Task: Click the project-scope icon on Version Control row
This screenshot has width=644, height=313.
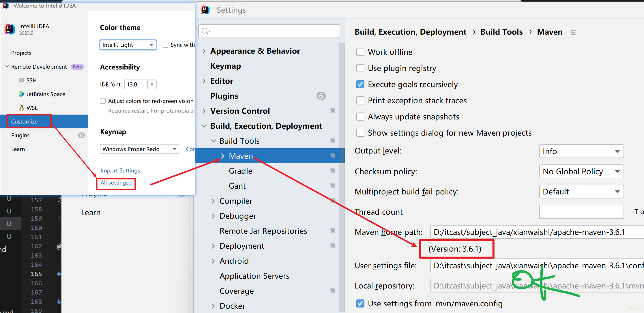Action: (x=332, y=111)
